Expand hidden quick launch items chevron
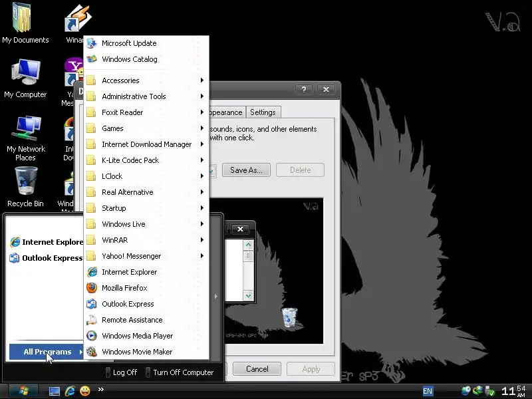The image size is (532, 399). pos(101,390)
